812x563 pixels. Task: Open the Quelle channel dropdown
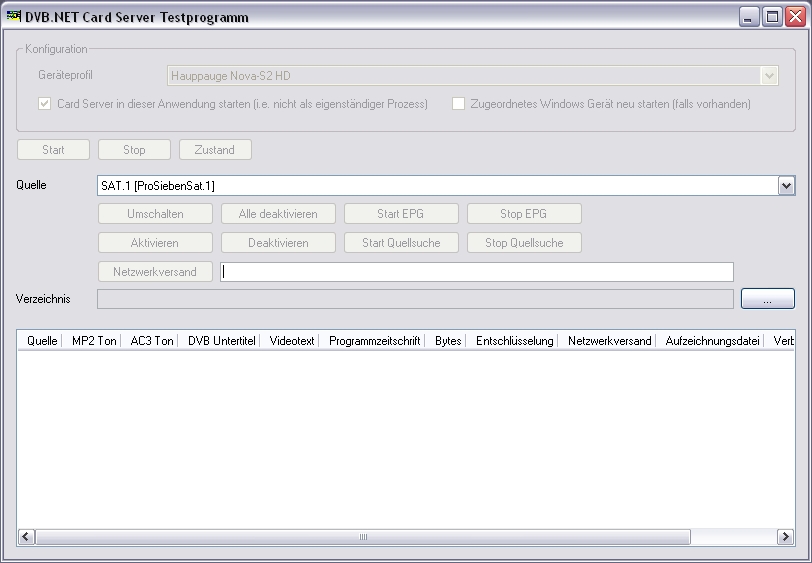(x=786, y=186)
